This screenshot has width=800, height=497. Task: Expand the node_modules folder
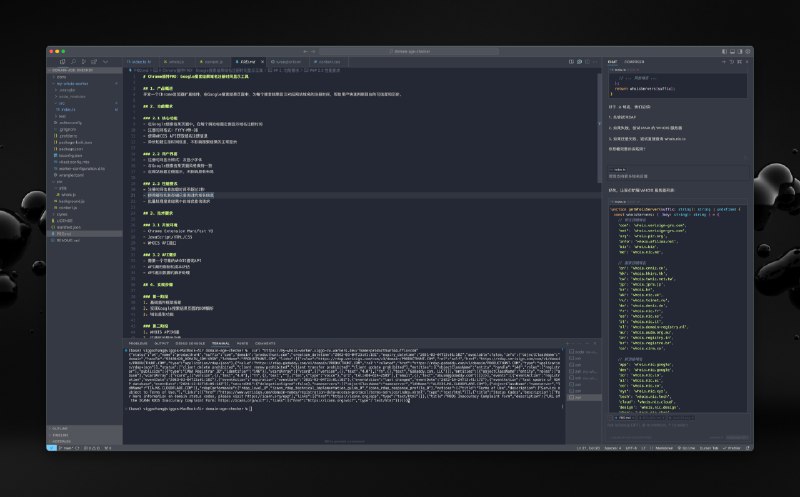(84, 96)
